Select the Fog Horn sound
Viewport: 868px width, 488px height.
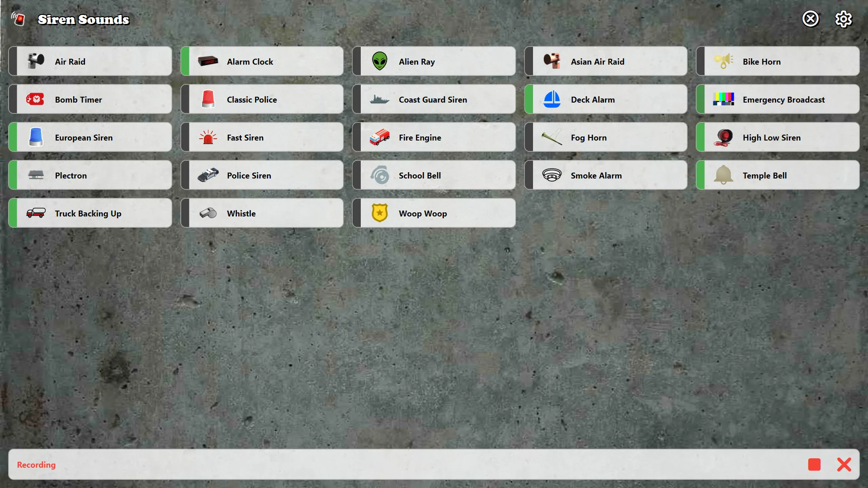(606, 137)
